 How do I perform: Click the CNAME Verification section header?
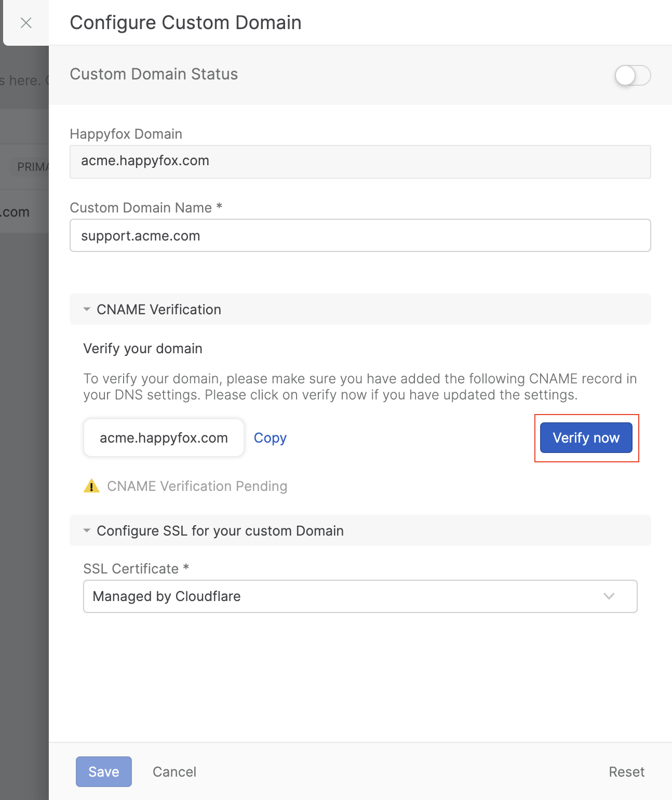point(360,309)
